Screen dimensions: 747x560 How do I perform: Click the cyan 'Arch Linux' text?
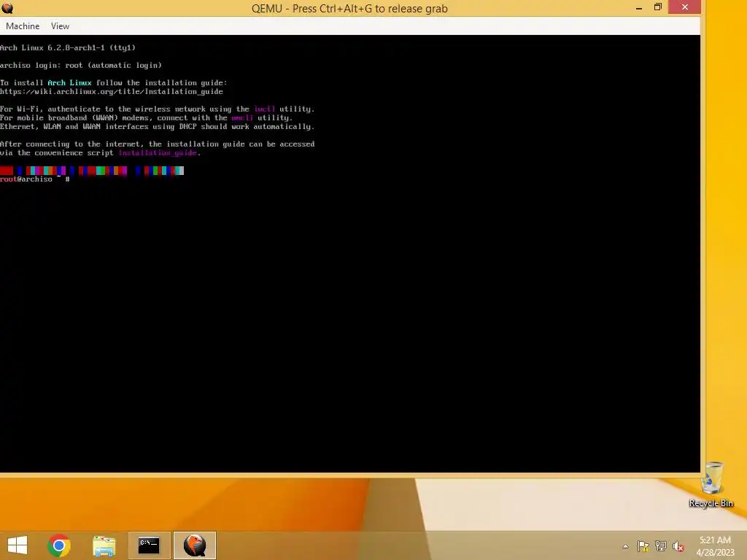tap(69, 82)
